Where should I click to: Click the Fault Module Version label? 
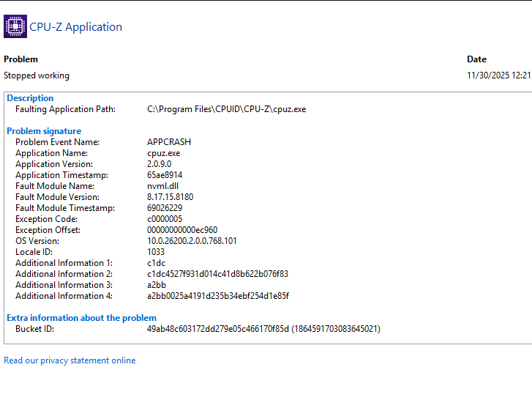[x=57, y=197]
